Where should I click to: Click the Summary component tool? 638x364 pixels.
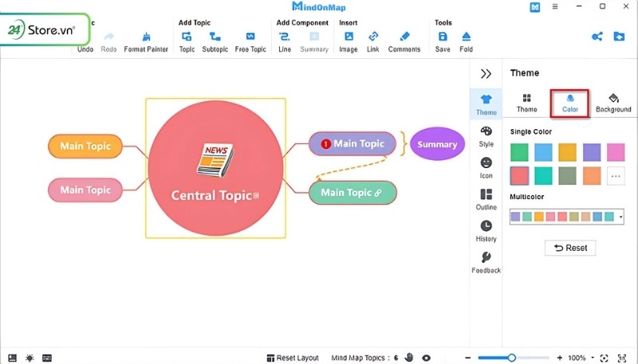(314, 42)
